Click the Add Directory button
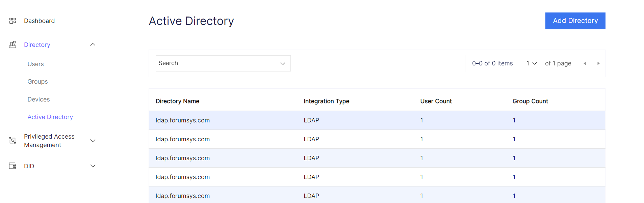The height and width of the screenshot is (203, 644). [575, 21]
